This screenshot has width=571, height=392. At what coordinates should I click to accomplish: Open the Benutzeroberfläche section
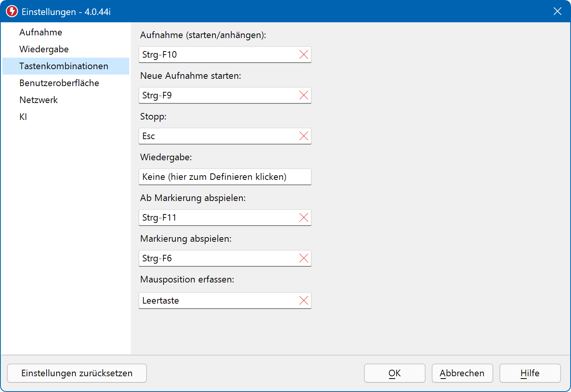click(x=59, y=83)
